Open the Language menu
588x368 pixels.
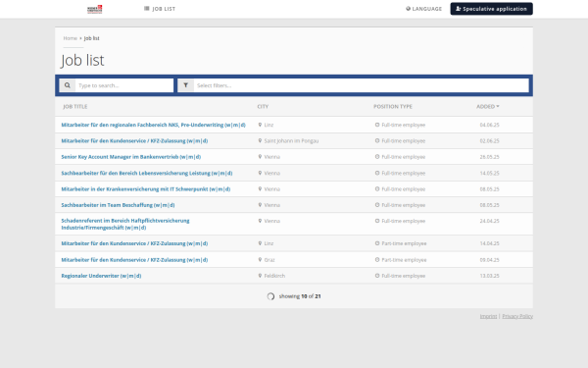[423, 9]
